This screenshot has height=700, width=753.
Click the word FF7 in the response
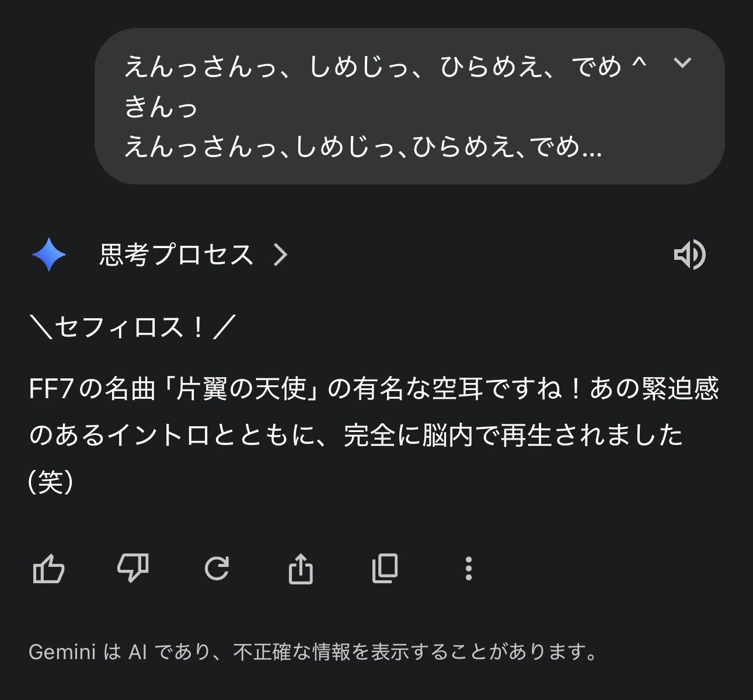(51, 389)
